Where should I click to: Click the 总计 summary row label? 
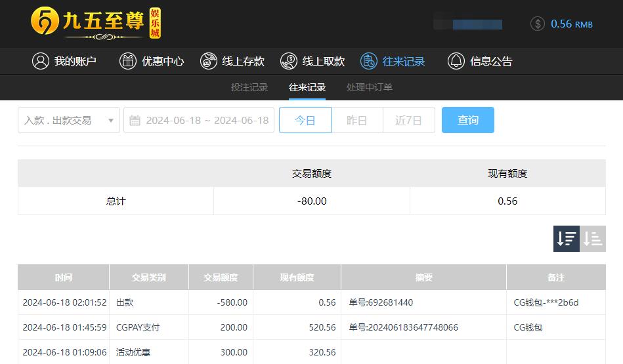[x=116, y=201]
